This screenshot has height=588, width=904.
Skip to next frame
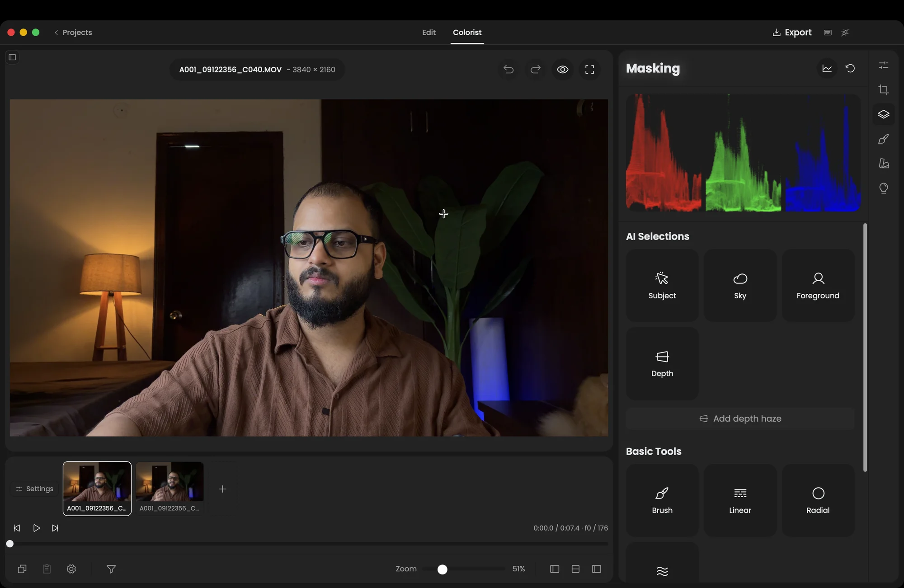[55, 528]
